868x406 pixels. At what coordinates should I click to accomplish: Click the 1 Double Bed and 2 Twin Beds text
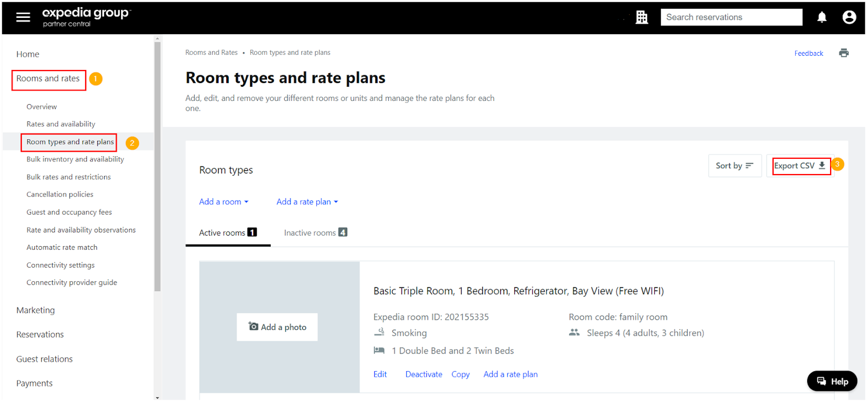tap(452, 351)
